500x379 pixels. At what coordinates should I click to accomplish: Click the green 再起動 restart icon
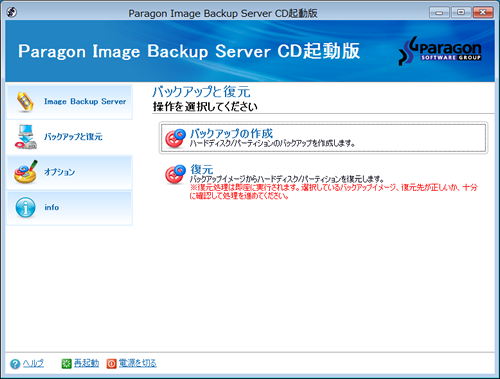click(67, 364)
